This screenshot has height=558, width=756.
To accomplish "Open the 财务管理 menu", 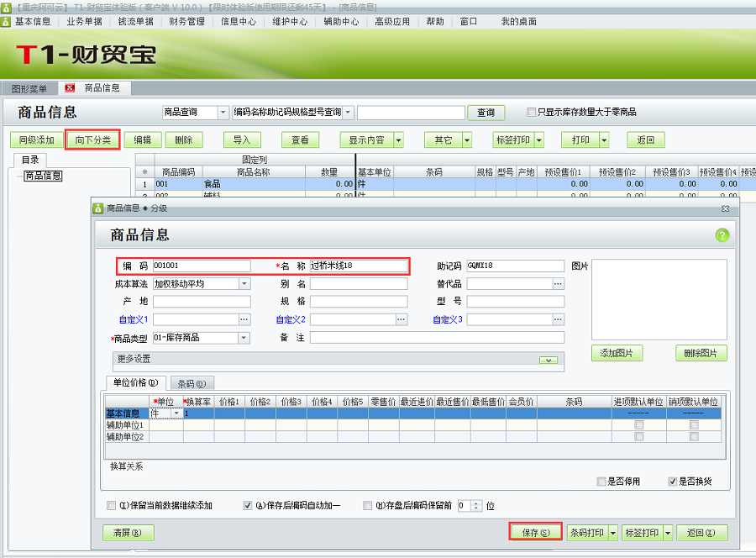I will pyautogui.click(x=187, y=22).
